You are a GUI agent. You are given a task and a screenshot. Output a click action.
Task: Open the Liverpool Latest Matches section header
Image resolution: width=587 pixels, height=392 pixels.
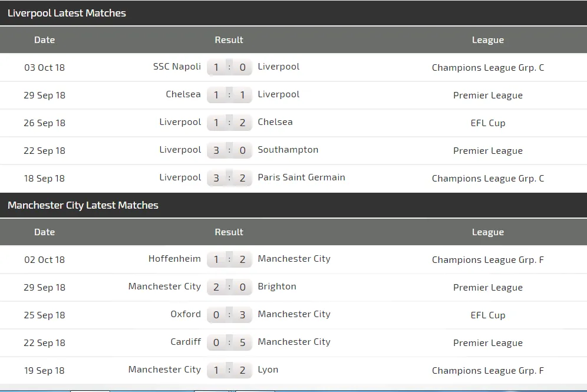click(x=67, y=13)
